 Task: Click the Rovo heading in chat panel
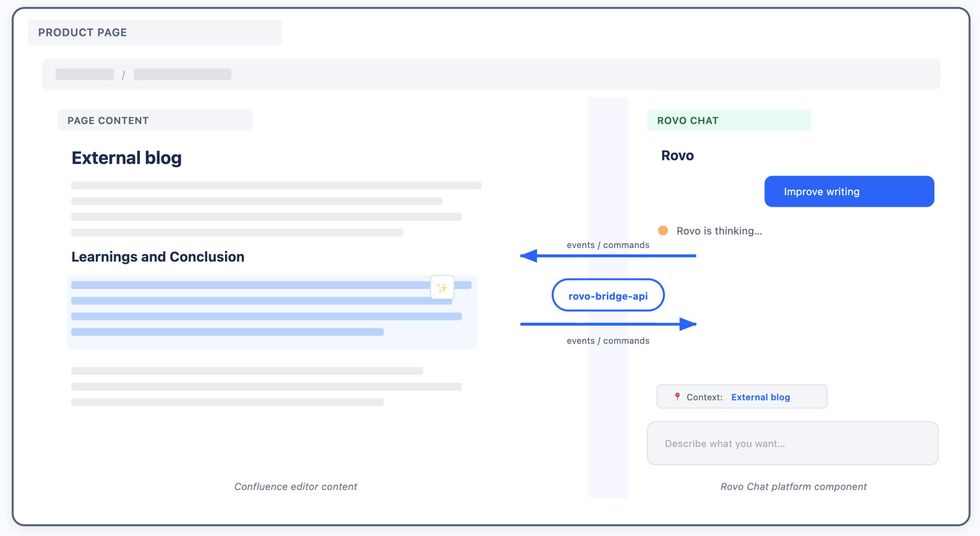pos(677,155)
